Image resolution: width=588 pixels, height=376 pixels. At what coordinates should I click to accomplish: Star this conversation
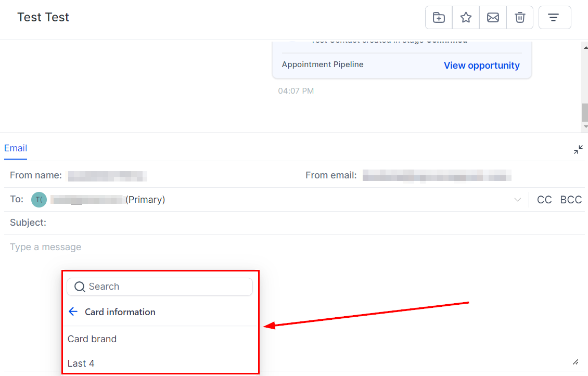click(x=466, y=17)
